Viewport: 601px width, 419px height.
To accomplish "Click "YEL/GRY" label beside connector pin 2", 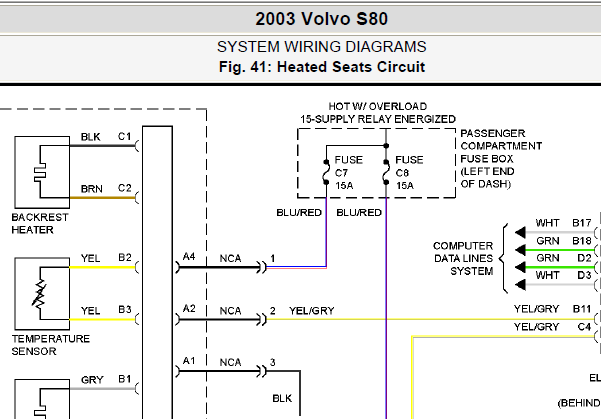I will [312, 311].
